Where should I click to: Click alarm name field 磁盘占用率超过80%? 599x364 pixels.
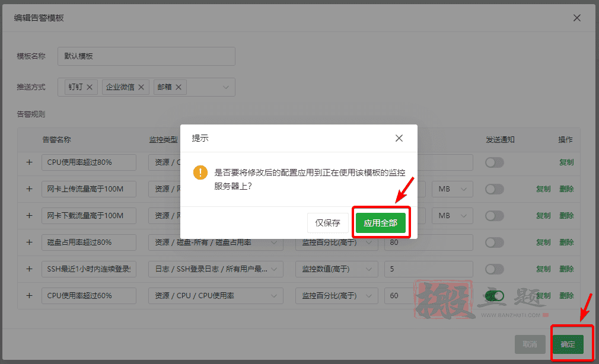[x=89, y=242]
